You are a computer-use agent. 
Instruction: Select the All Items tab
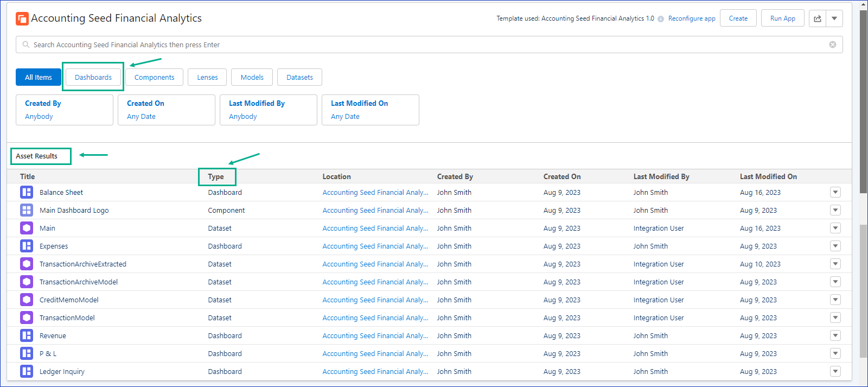[39, 77]
